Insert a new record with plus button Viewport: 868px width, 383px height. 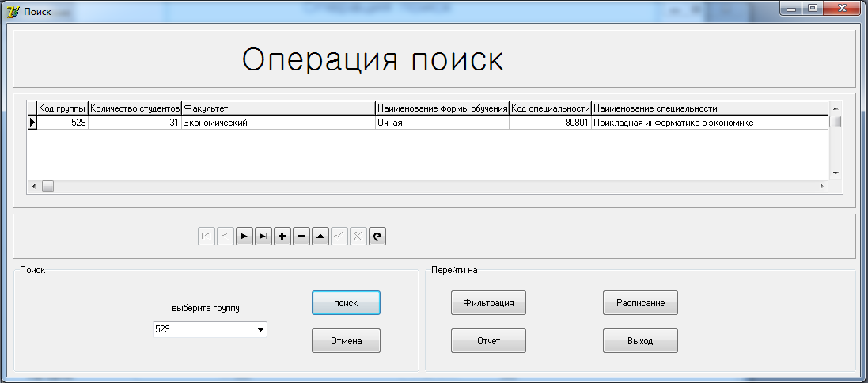[x=282, y=236]
